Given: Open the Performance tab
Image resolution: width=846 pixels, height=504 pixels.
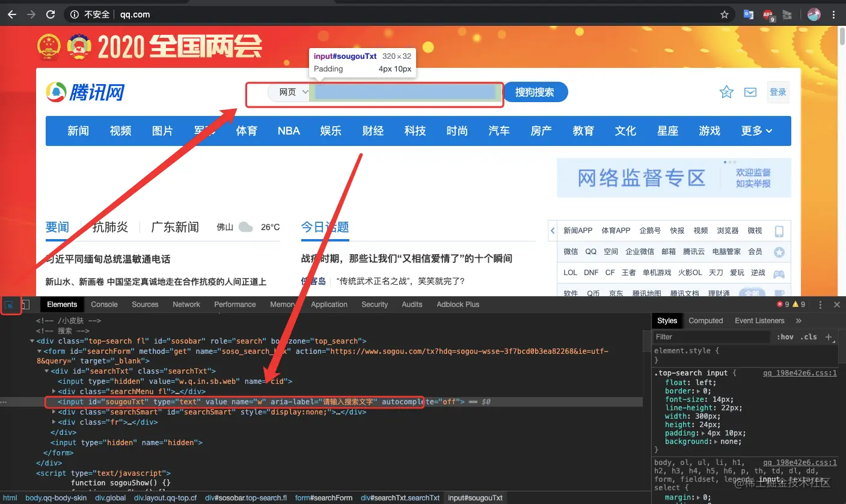Looking at the screenshot, I should point(235,305).
